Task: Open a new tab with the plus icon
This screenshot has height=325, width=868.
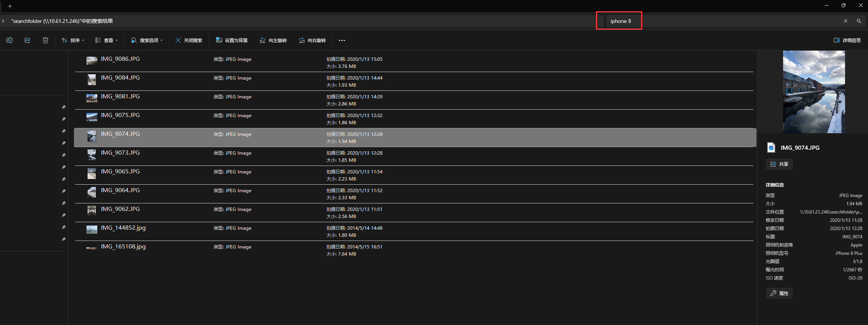Action: coord(10,6)
